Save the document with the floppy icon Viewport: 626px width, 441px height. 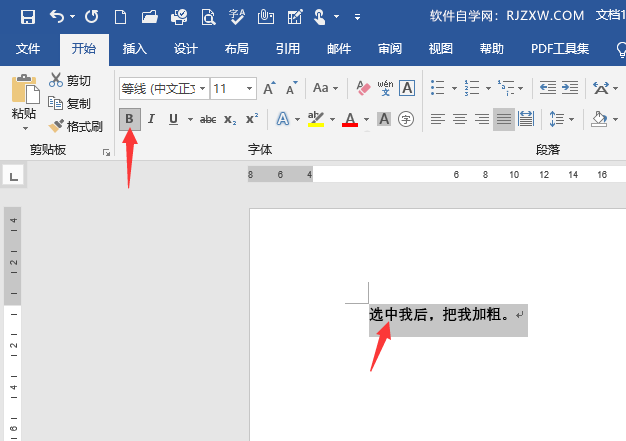click(28, 17)
